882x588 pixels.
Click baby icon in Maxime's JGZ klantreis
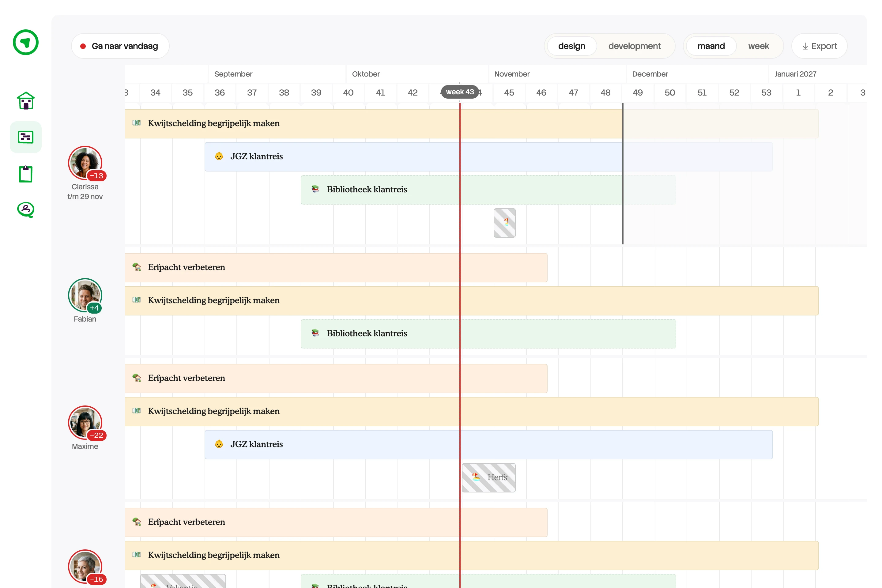pyautogui.click(x=219, y=444)
